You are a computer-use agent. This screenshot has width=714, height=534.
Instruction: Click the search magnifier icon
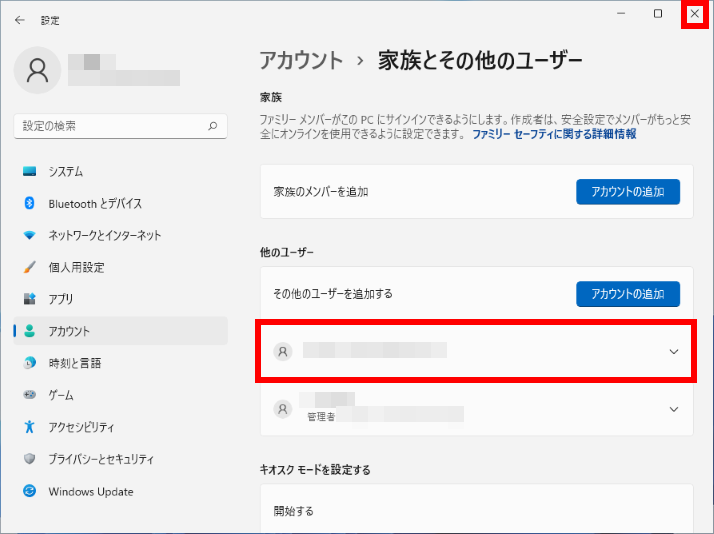point(213,126)
